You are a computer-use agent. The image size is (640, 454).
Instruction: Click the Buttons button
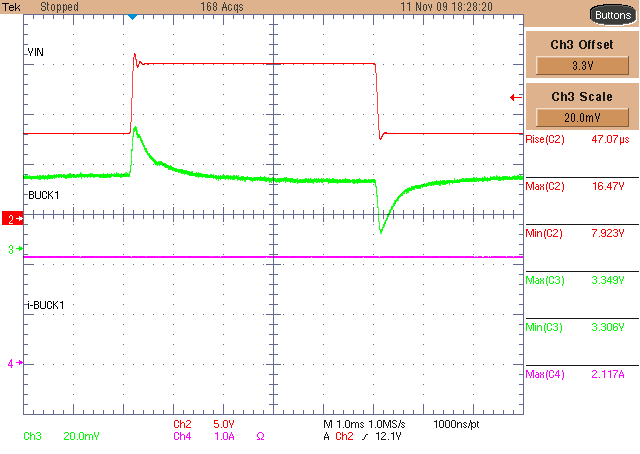point(613,16)
